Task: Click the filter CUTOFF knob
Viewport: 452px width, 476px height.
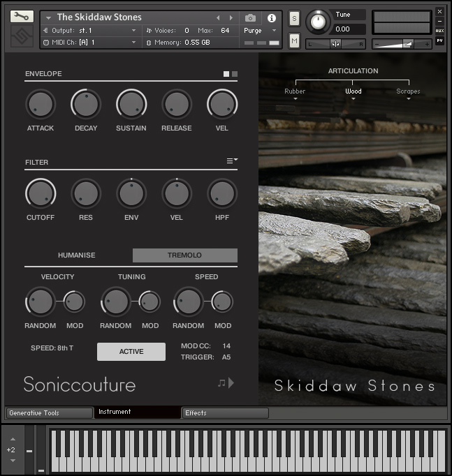Action: [x=41, y=193]
